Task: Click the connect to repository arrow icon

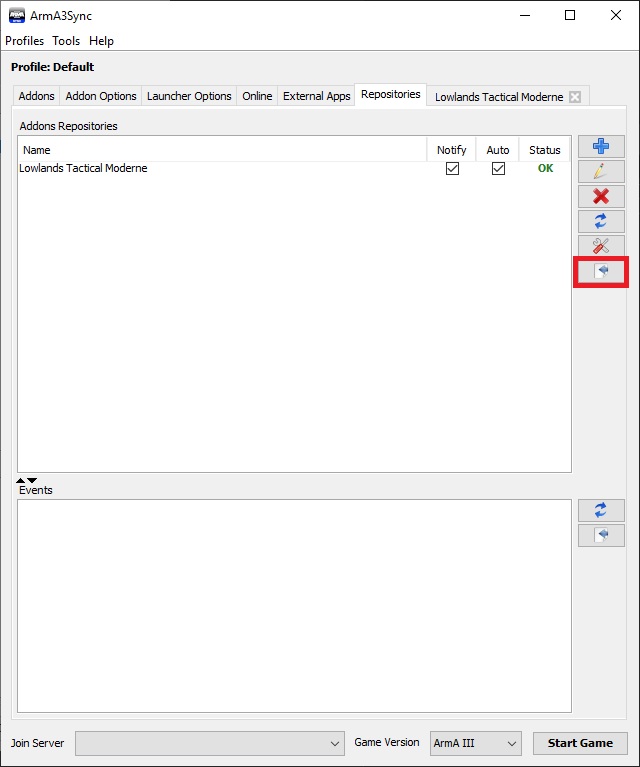Action: [601, 271]
